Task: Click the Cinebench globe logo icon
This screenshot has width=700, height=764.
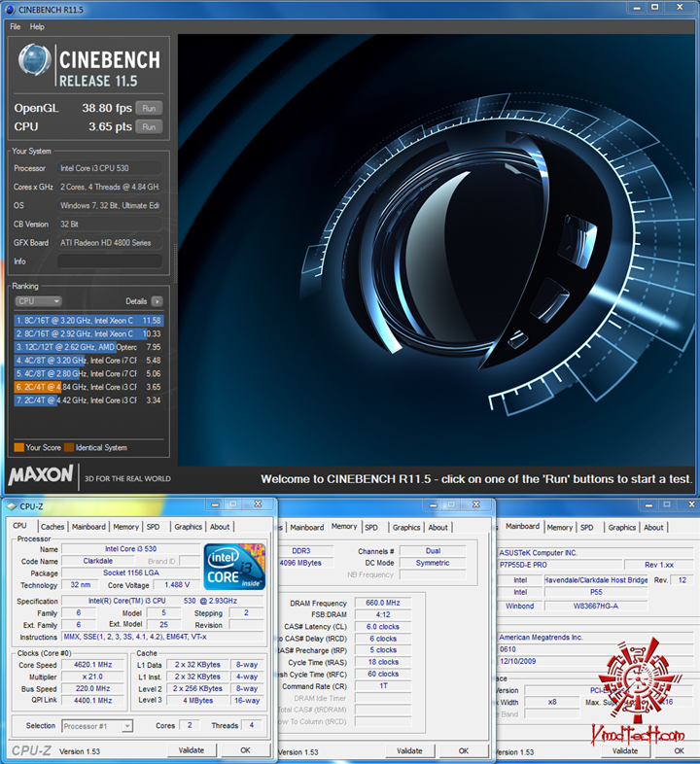Action: pos(35,59)
